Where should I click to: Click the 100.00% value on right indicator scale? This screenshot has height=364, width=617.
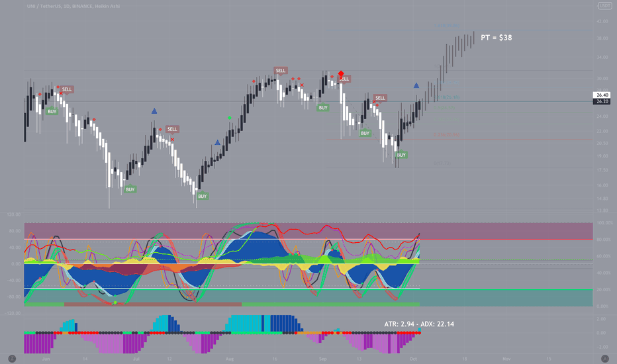click(x=605, y=223)
